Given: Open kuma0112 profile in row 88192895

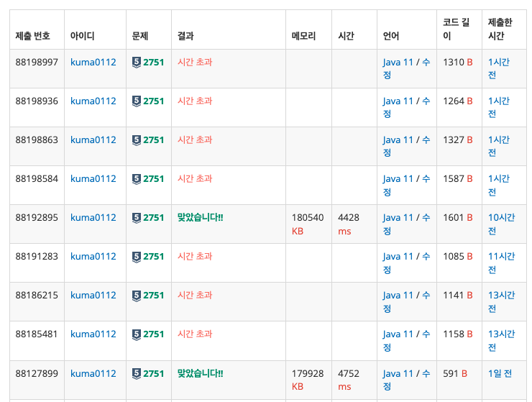Looking at the screenshot, I should coord(93,217).
